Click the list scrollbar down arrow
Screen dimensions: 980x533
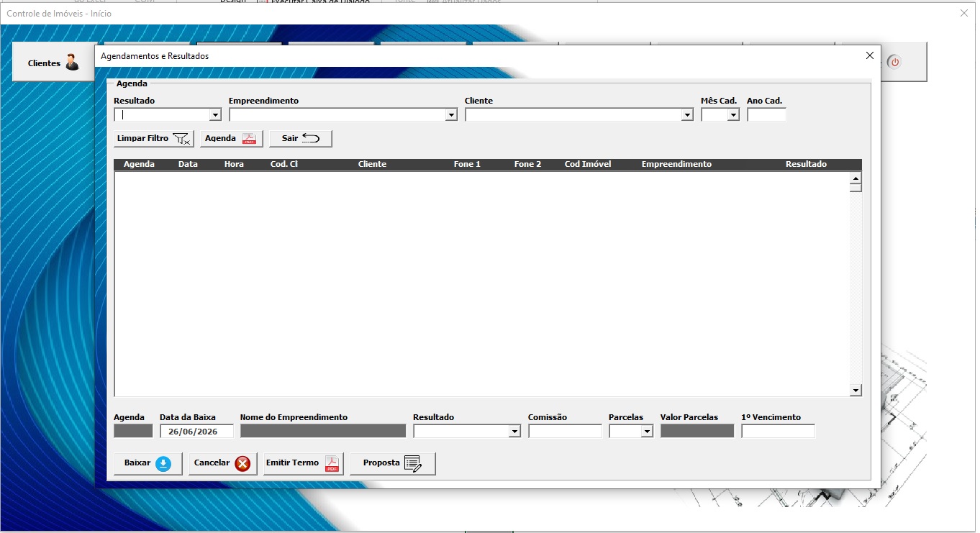pyautogui.click(x=856, y=391)
